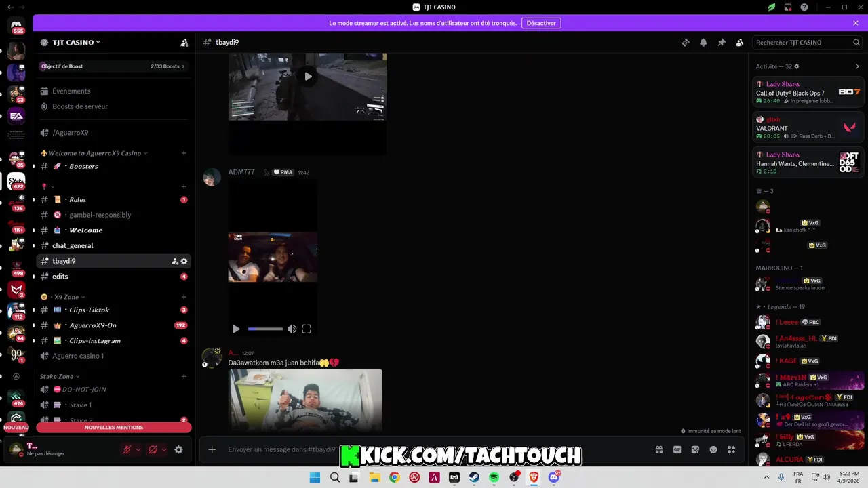Click the create invite icon on tbaydi9 channel

[x=174, y=261]
